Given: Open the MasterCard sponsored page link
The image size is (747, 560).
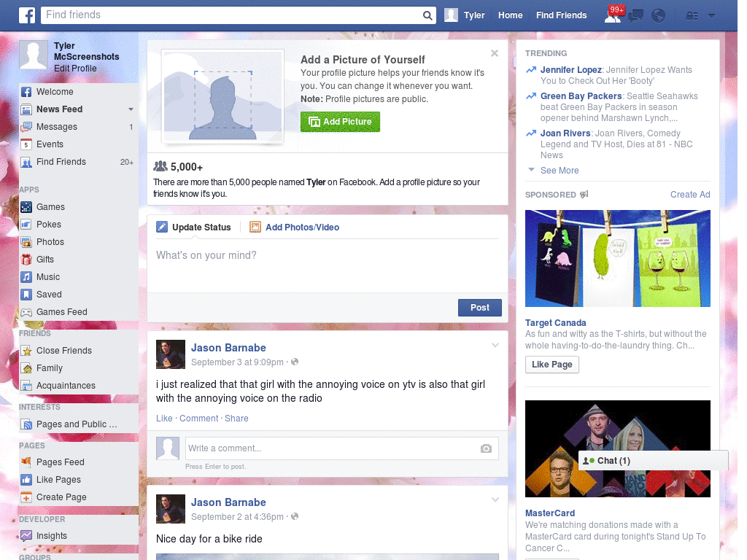Looking at the screenshot, I should [550, 513].
